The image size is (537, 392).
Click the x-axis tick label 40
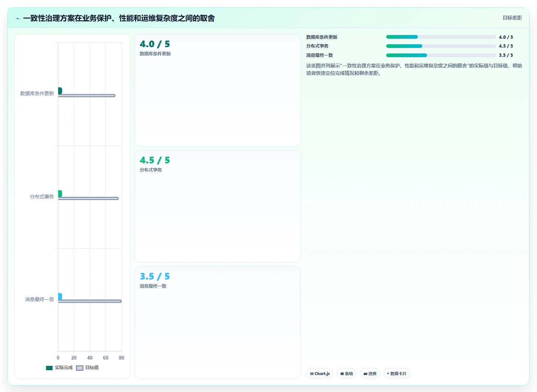pos(90,358)
